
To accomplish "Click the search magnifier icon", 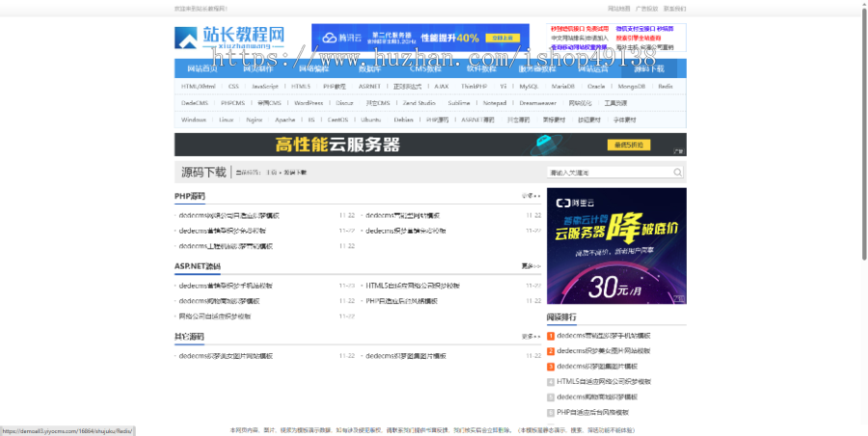I will pos(678,173).
